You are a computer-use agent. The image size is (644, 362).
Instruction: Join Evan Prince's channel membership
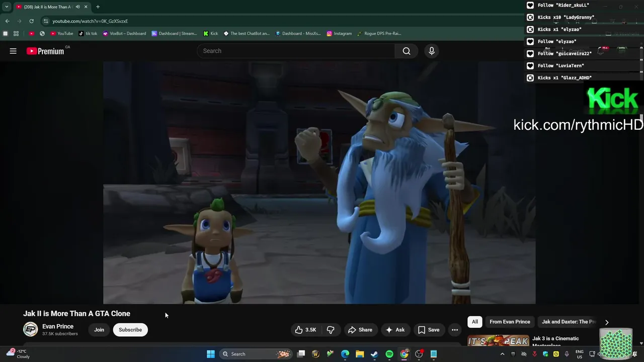(x=99, y=330)
